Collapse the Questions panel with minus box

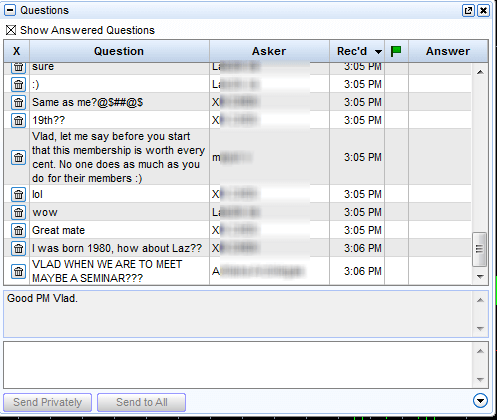10,10
